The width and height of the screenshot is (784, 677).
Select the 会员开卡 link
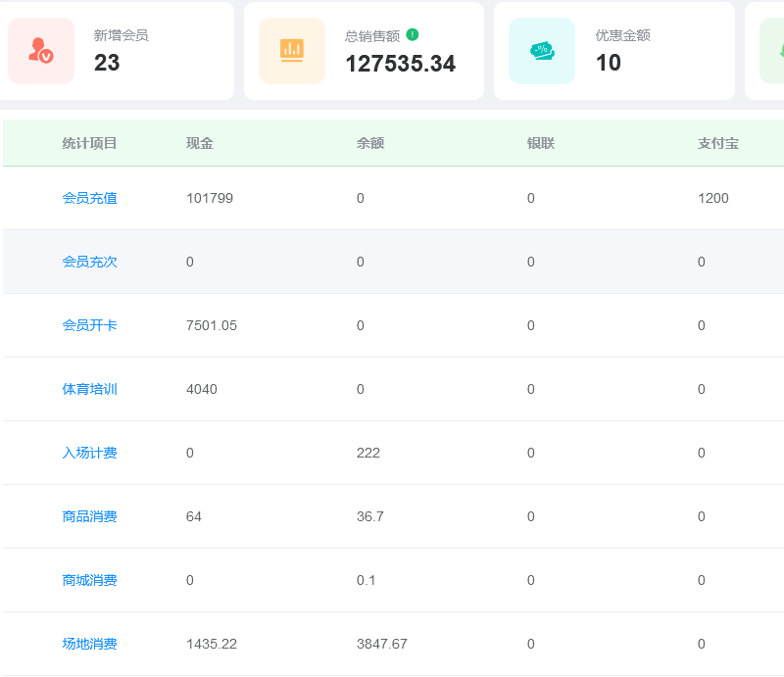tap(89, 325)
